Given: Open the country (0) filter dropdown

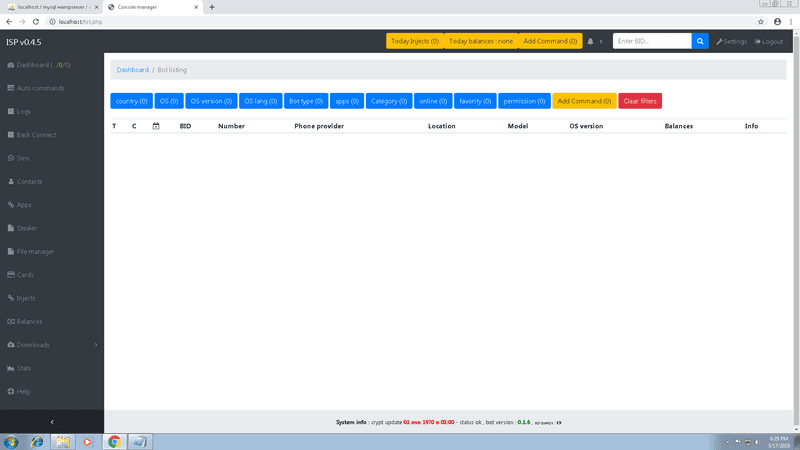Looking at the screenshot, I should click(x=131, y=101).
